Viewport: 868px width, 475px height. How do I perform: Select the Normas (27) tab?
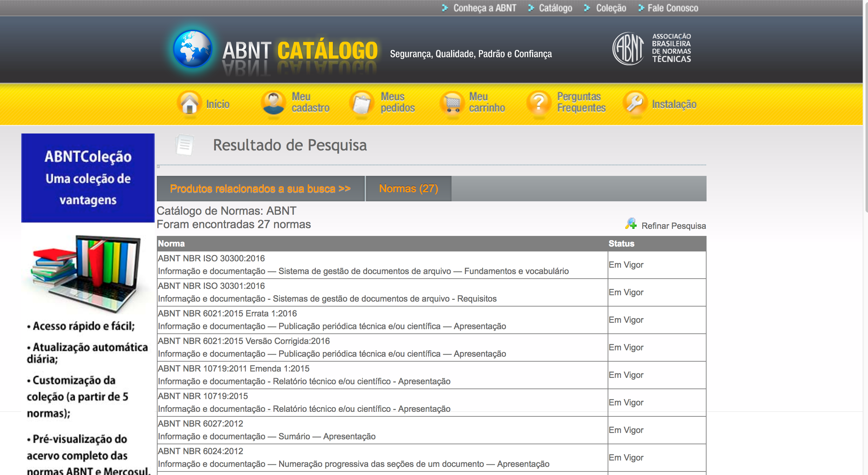(x=409, y=189)
